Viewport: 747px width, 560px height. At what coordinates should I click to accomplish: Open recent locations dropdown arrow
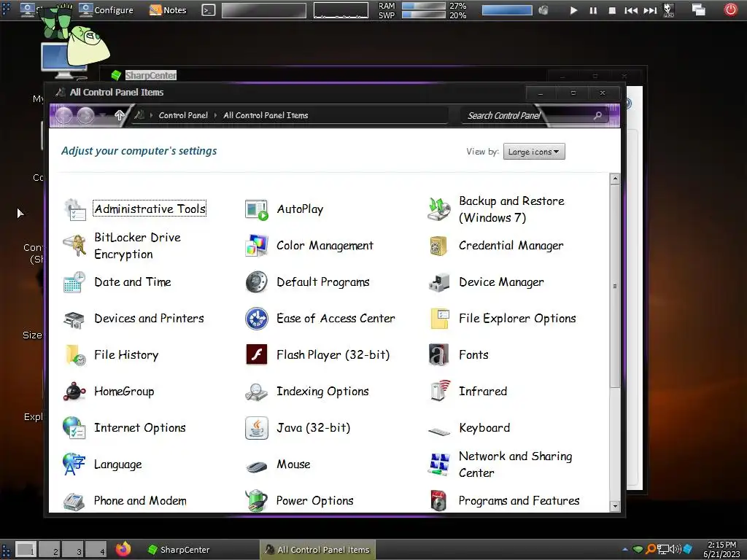pos(103,116)
